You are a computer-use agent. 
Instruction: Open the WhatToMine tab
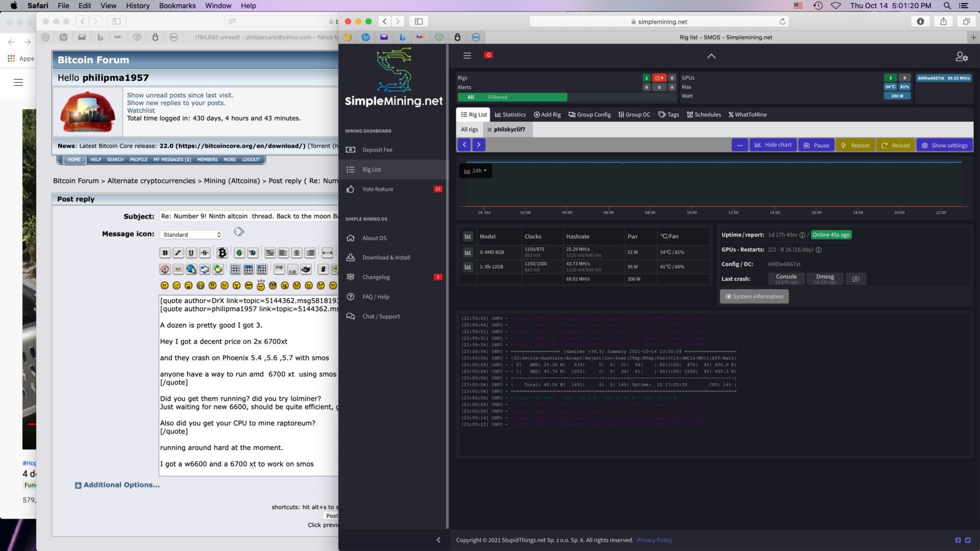click(747, 114)
